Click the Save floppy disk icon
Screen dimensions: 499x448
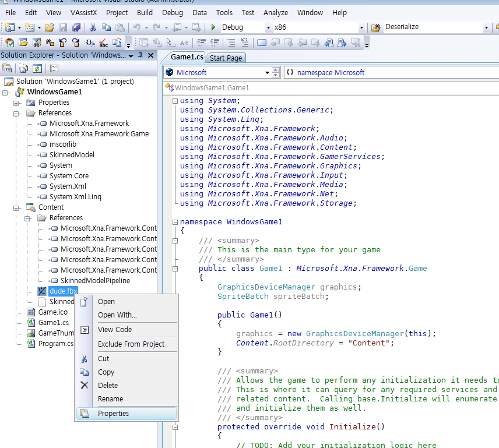click(63, 27)
